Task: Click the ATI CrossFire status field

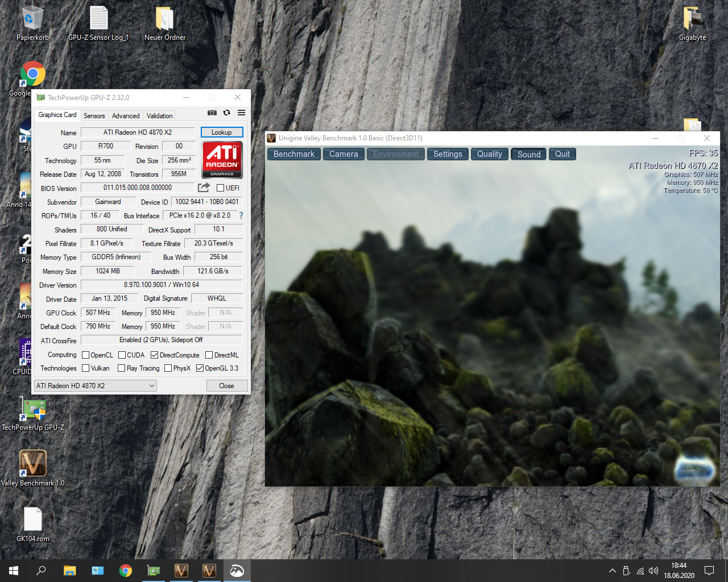Action: click(162, 340)
